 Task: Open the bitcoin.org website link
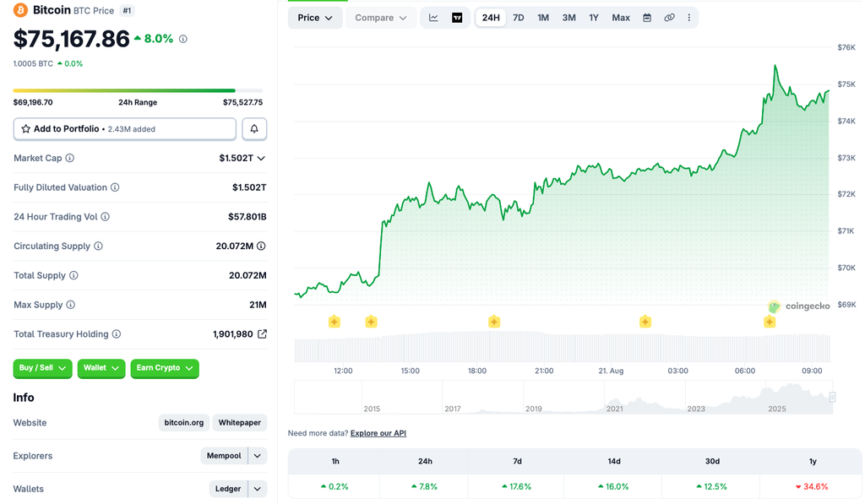click(183, 423)
